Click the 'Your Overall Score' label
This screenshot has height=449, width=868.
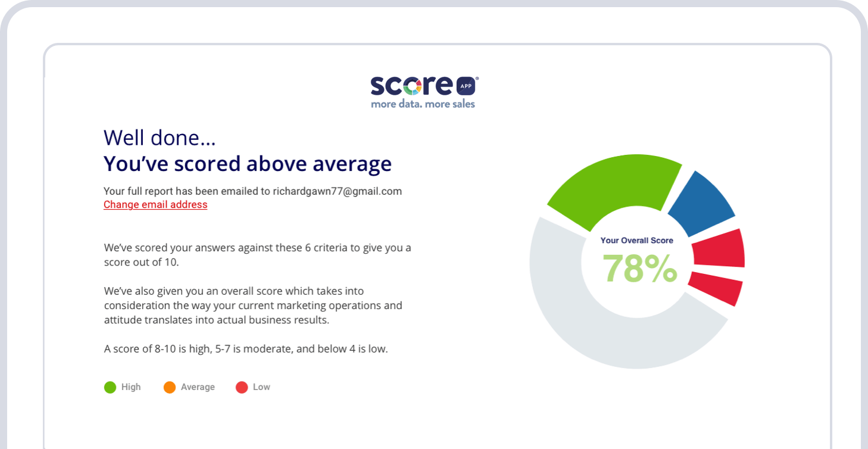pos(636,241)
